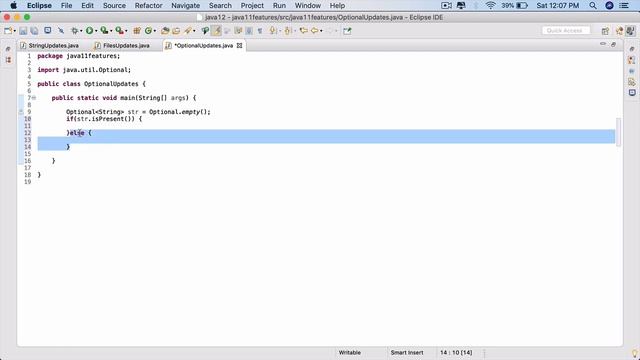
Task: Open the New wizard dropdown arrow
Action: (15, 31)
